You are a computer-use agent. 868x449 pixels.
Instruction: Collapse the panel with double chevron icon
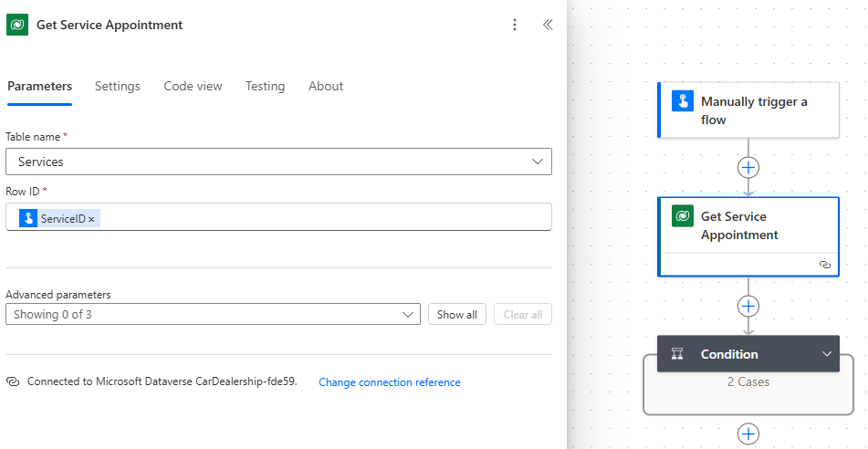(548, 25)
